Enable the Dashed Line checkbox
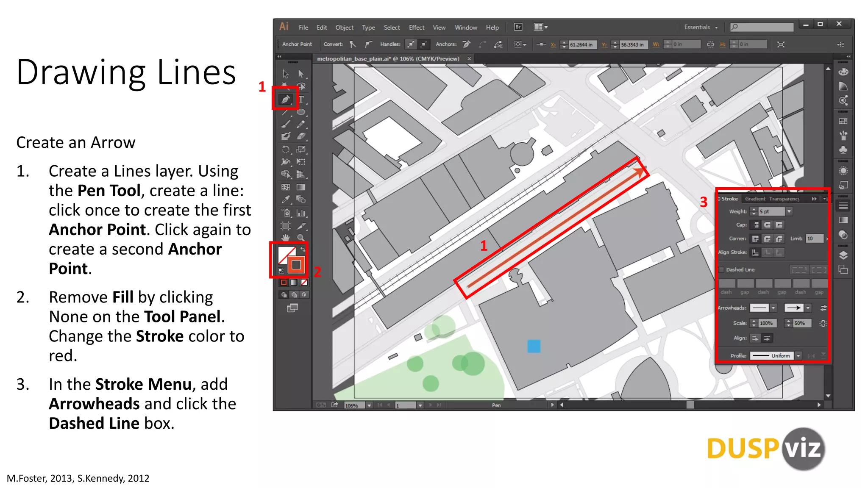The width and height of the screenshot is (868, 488). pos(721,270)
